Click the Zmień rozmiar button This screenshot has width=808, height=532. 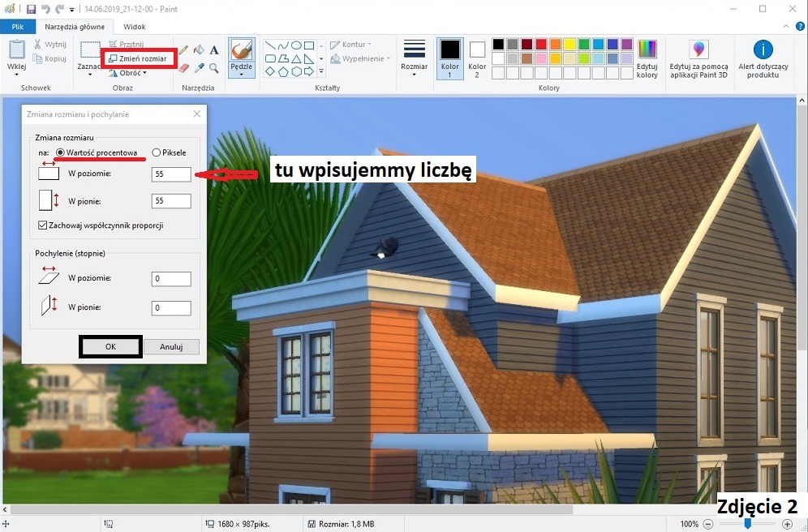[x=138, y=58]
